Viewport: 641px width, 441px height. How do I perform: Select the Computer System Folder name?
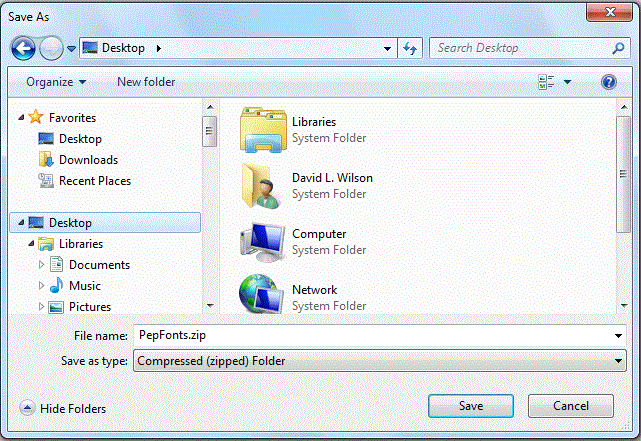tap(319, 234)
